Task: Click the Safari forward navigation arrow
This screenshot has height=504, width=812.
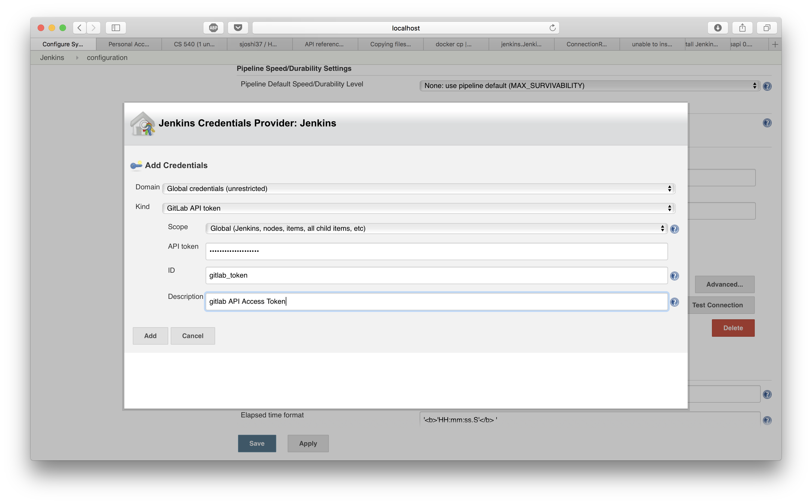Action: point(94,28)
